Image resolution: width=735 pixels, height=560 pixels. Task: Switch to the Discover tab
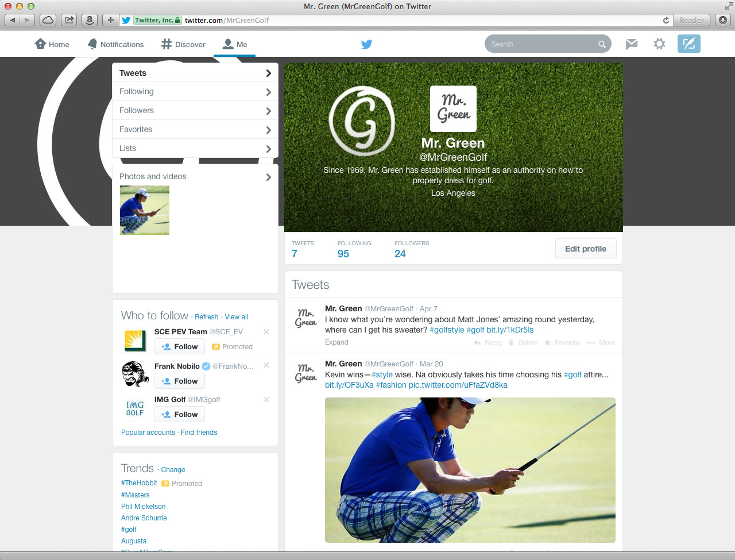(183, 44)
